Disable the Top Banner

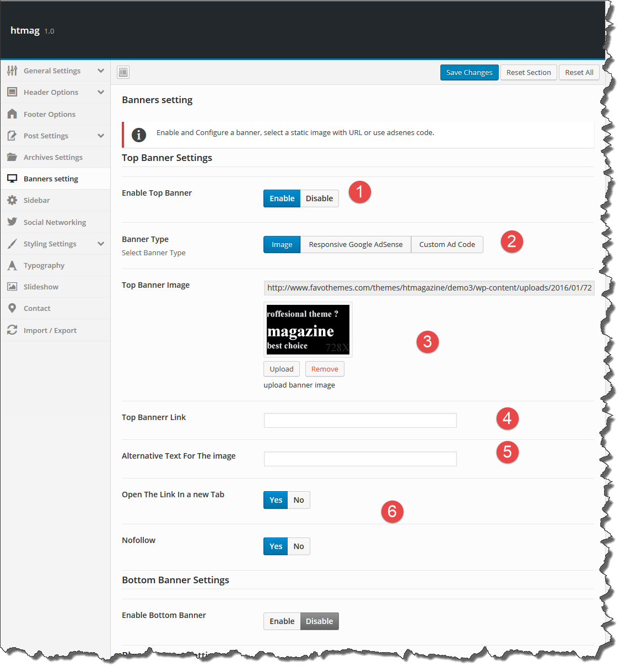click(319, 198)
